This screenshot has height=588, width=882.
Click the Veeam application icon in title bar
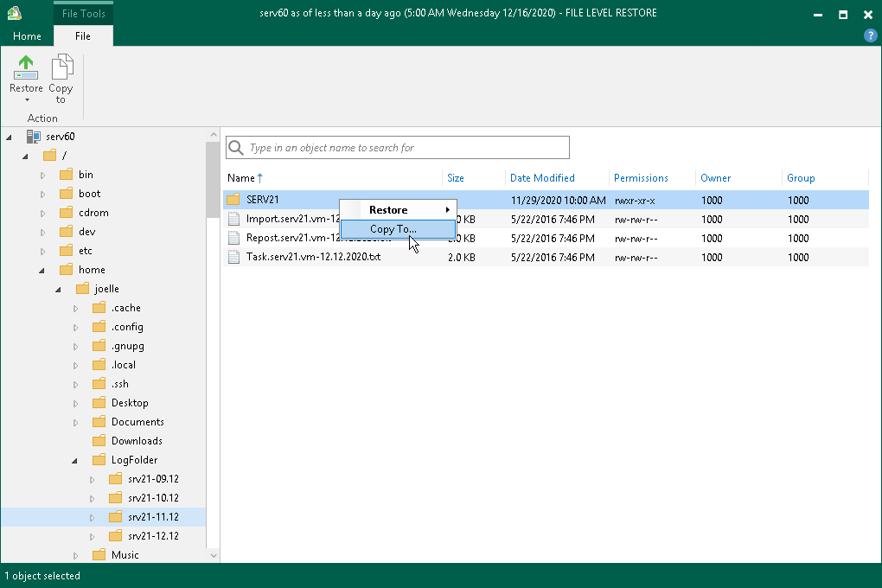(14, 14)
